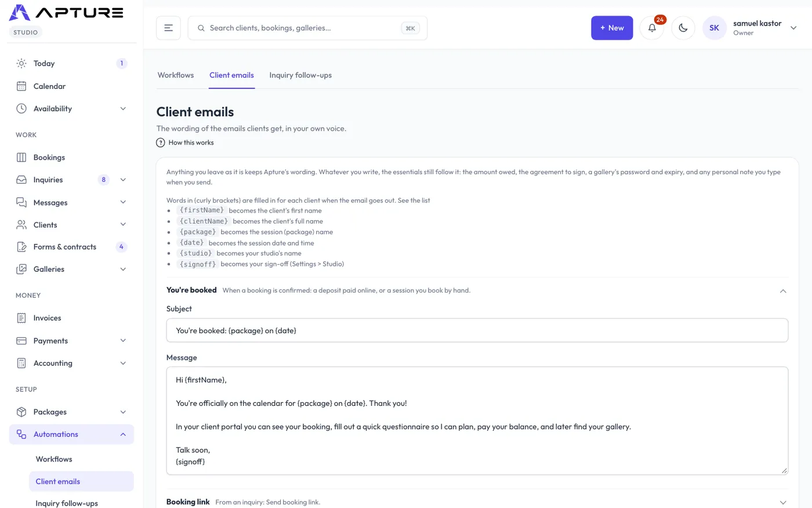Screen dimensions: 812x508
Task: Click the Inquiries inbox icon
Action: [x=21, y=180]
